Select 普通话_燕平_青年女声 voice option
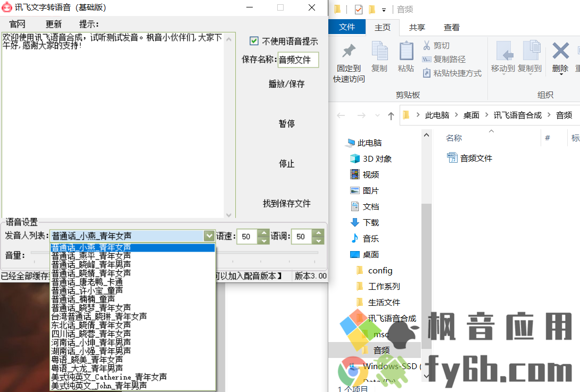Image resolution: width=580 pixels, height=392 pixels. coord(132,256)
